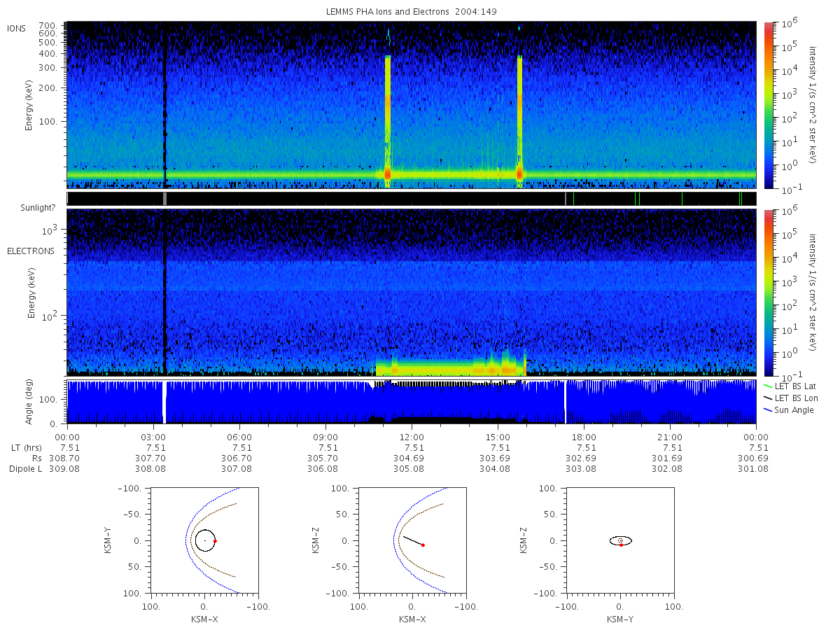Click the 12:00 time axis tick label
Screen dimensions: 840x630
tap(412, 436)
